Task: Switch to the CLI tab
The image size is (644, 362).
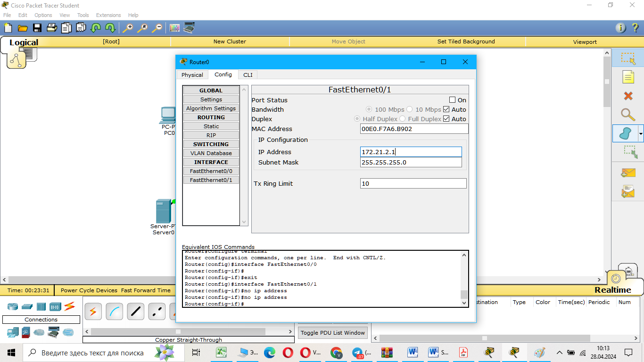Action: 248,74
